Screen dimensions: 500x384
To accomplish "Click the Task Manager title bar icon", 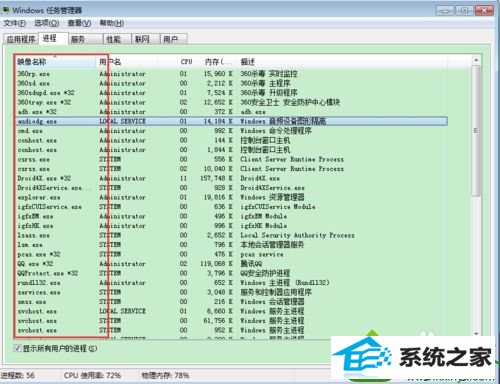I will (x=6, y=10).
